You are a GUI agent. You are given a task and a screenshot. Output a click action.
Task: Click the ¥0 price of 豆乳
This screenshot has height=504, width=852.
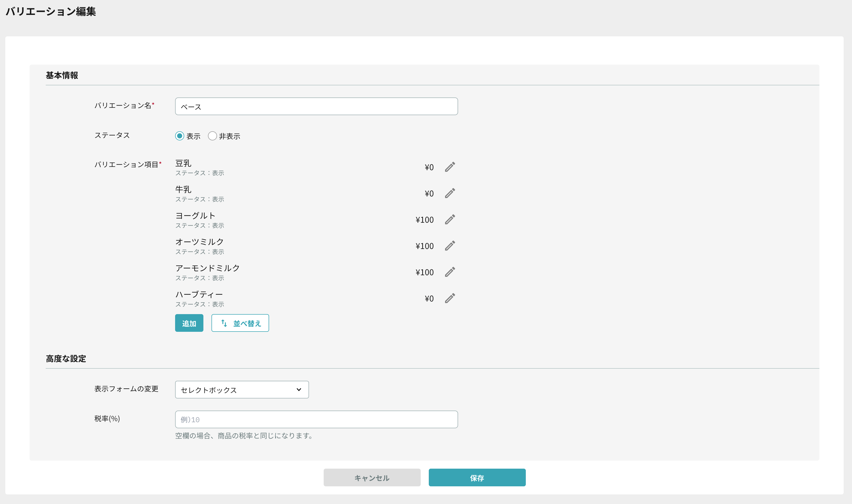pyautogui.click(x=429, y=167)
